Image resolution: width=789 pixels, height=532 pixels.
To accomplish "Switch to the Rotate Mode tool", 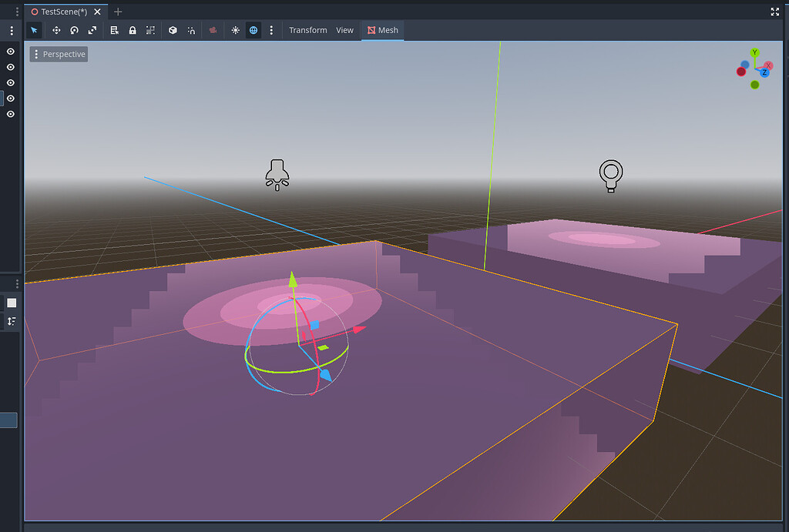I will (x=74, y=30).
